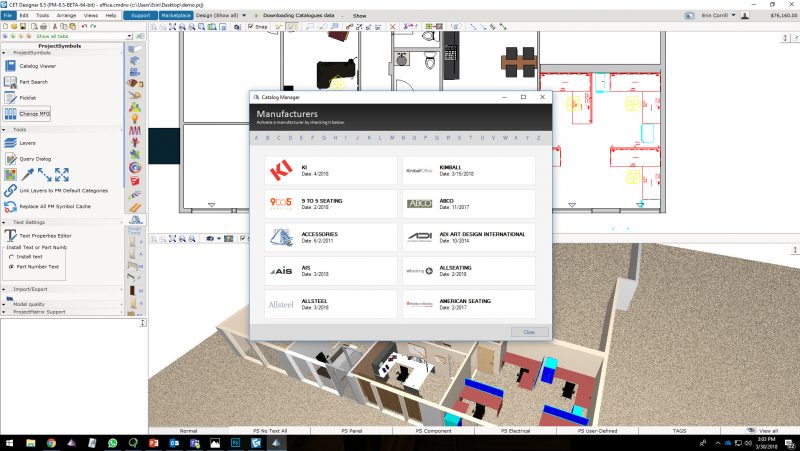The width and height of the screenshot is (800, 451).
Task: Open the File menu
Action: (8, 15)
